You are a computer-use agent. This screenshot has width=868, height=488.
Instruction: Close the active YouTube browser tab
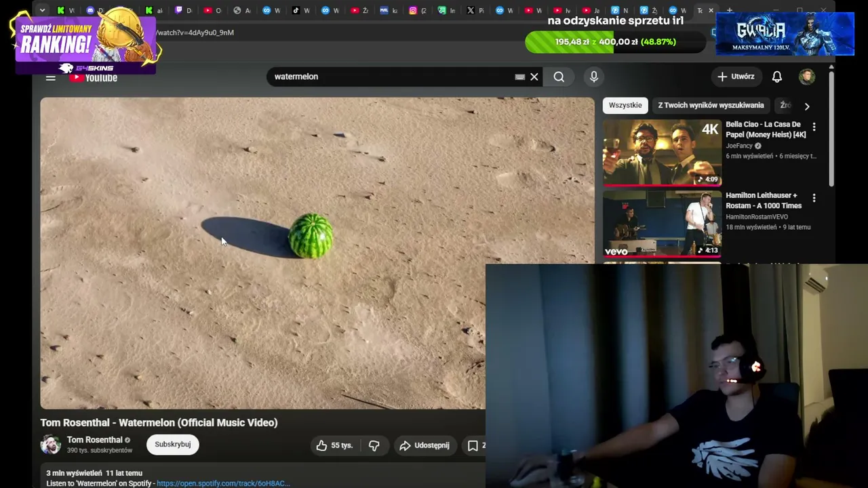[x=711, y=10]
